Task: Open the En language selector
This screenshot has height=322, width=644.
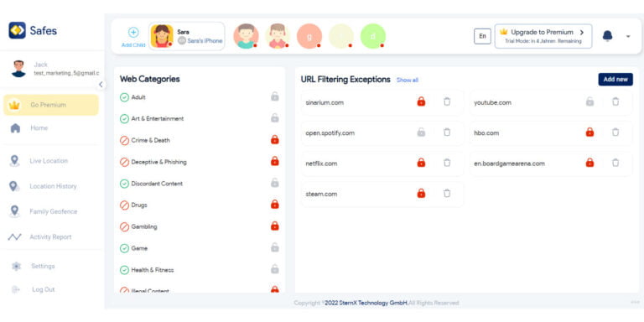Action: (x=482, y=36)
